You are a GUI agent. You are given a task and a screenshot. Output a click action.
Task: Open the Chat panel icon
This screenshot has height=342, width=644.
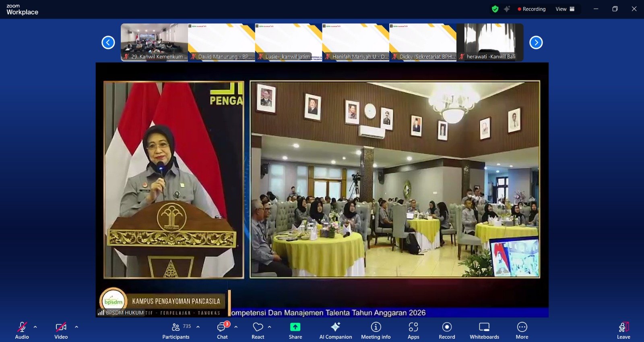pyautogui.click(x=222, y=327)
